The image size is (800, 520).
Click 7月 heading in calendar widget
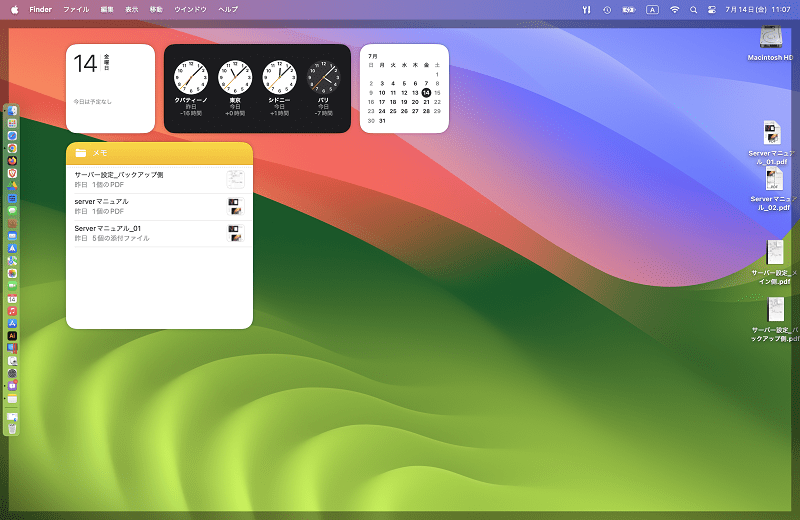click(373, 56)
